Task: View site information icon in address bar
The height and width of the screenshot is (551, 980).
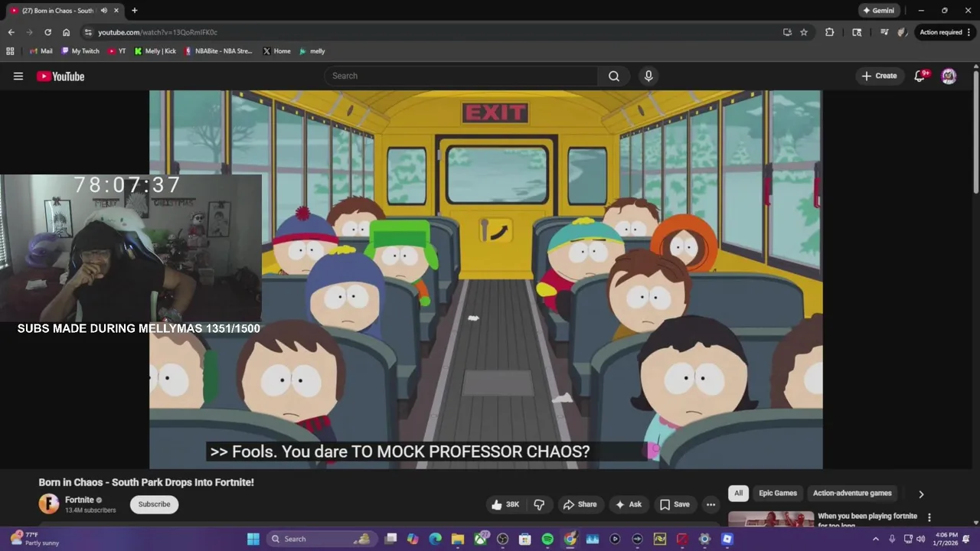Action: click(88, 32)
